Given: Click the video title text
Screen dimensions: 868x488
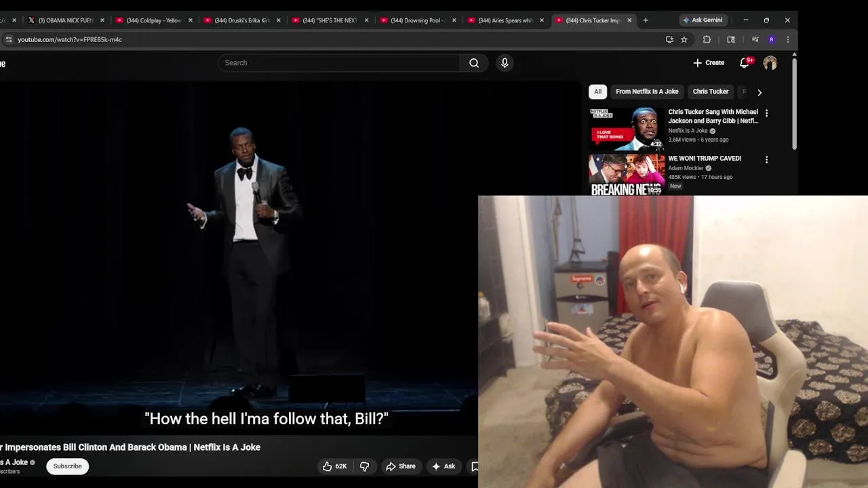Looking at the screenshot, I should coord(130,447).
